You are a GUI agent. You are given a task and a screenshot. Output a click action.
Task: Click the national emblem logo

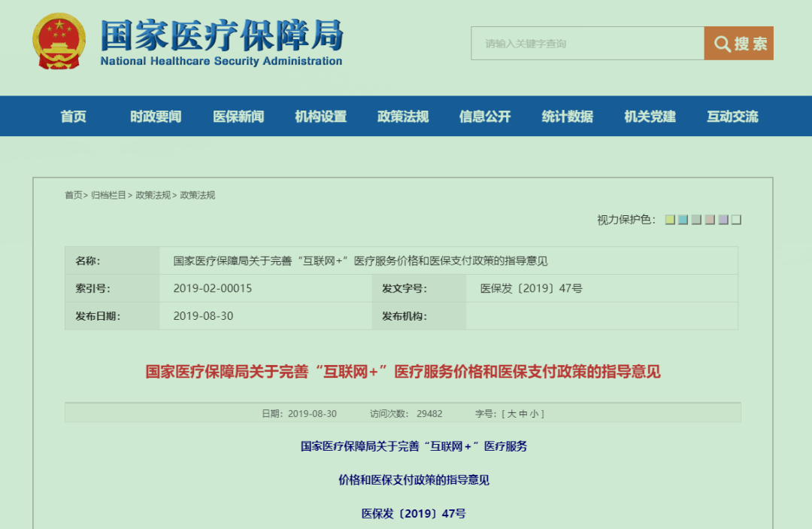tap(59, 41)
